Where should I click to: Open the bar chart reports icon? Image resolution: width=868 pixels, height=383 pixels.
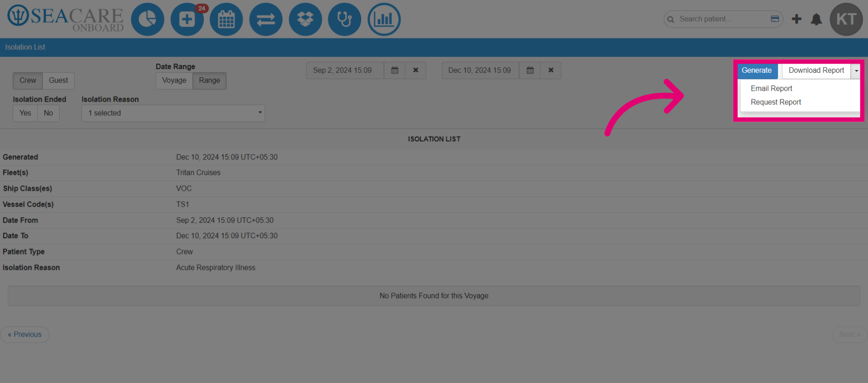(384, 19)
